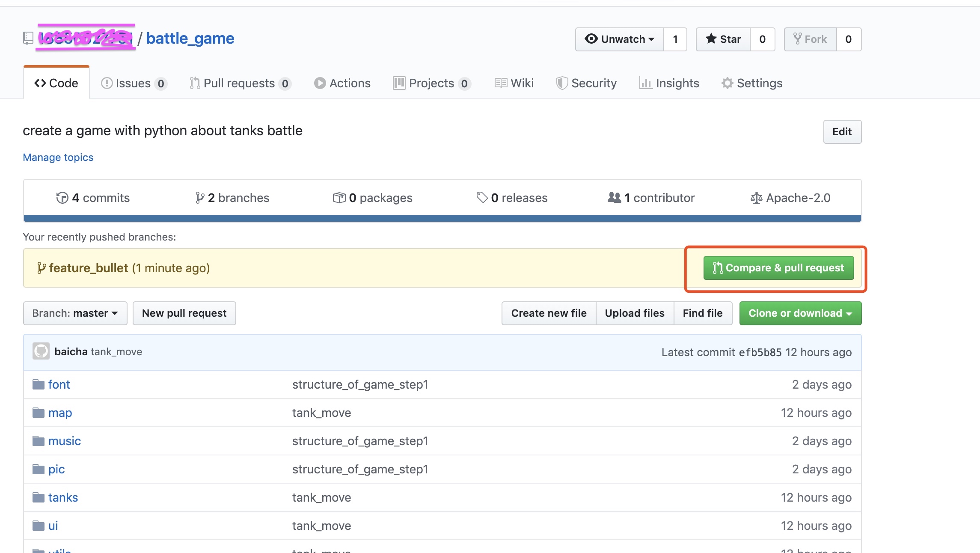Viewport: 980px width, 553px height.
Task: Open the Insights tab
Action: [x=669, y=83]
